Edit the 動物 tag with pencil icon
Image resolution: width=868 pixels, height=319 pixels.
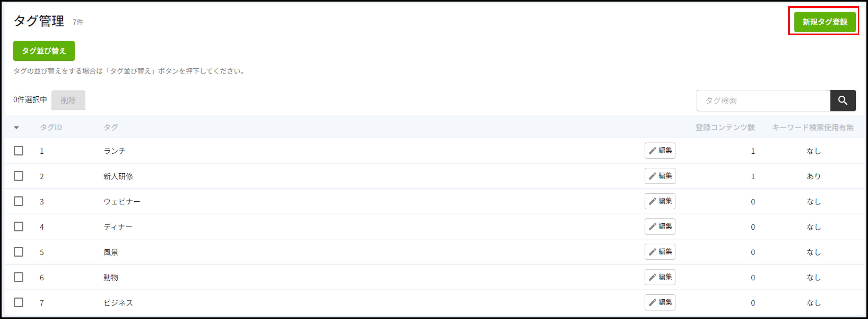pyautogui.click(x=660, y=277)
